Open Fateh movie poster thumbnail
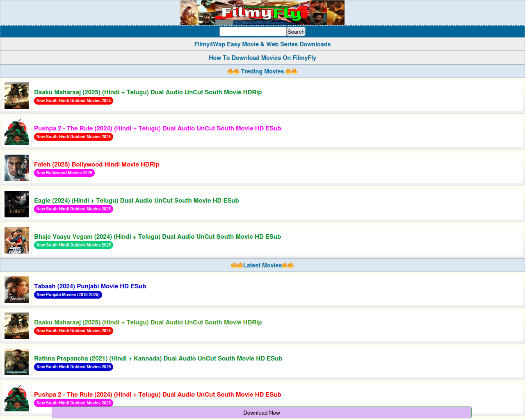 [17, 168]
